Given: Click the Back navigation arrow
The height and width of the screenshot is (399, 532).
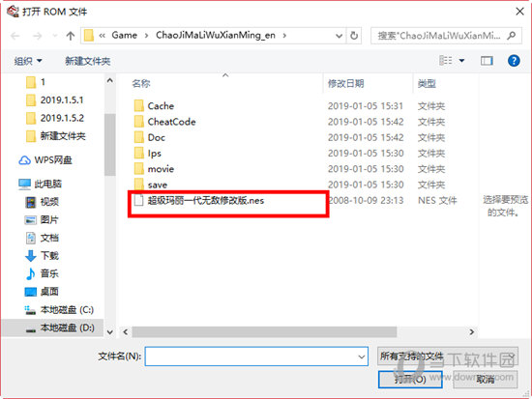Looking at the screenshot, I should coord(15,36).
